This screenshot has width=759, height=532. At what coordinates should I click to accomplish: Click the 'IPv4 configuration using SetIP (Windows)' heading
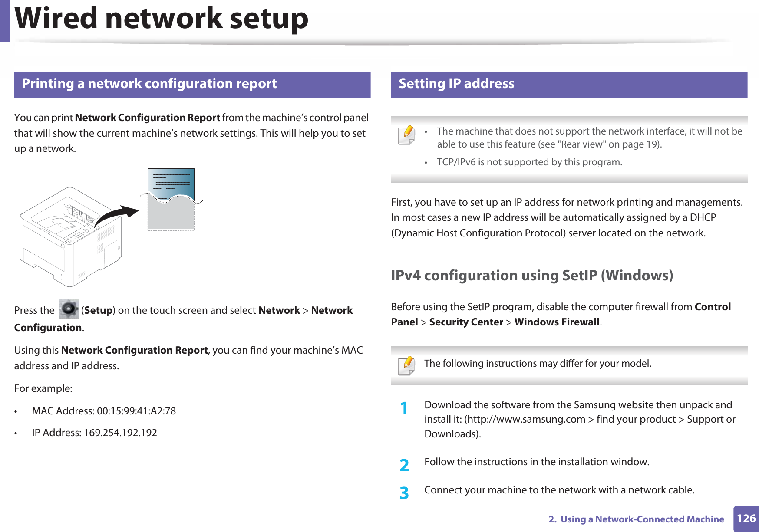click(531, 276)
